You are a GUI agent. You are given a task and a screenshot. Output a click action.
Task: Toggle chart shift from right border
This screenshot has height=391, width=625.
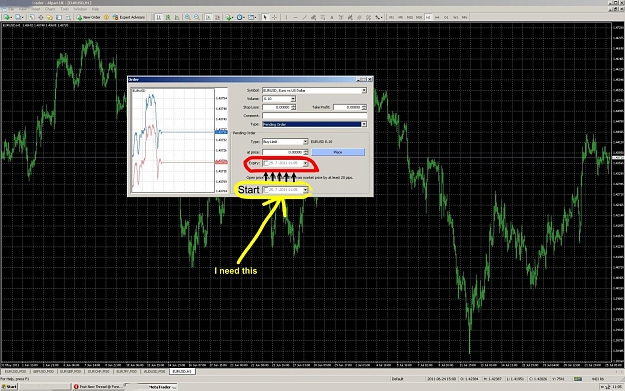tap(217, 17)
